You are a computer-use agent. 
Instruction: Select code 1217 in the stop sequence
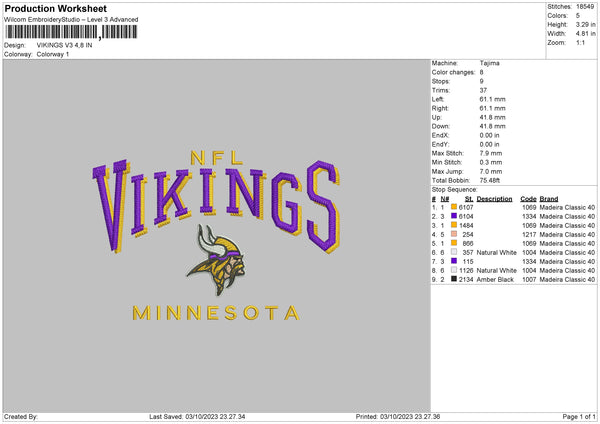point(529,234)
